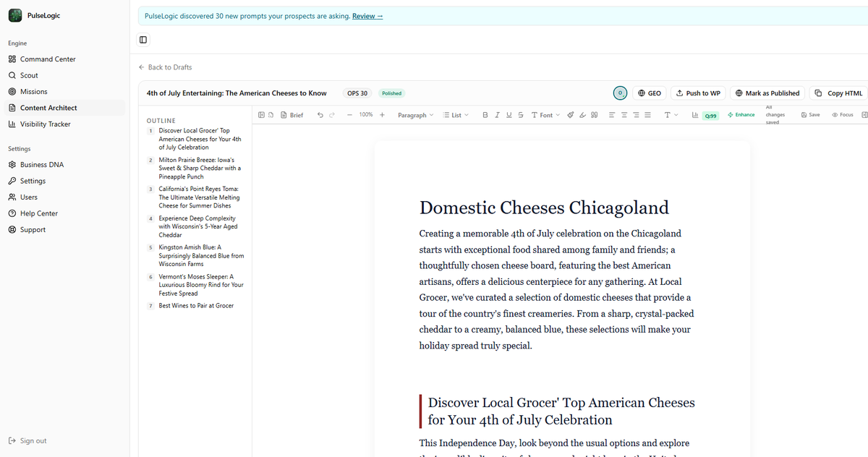Toggle the sidebar panel icon
Image resolution: width=868 pixels, height=457 pixels.
point(143,40)
